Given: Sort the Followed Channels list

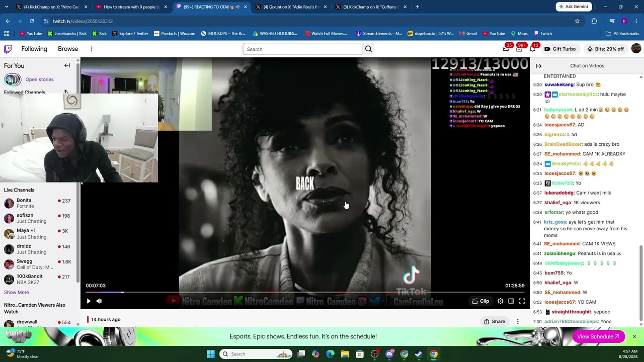Looking at the screenshot, I should (x=66, y=92).
